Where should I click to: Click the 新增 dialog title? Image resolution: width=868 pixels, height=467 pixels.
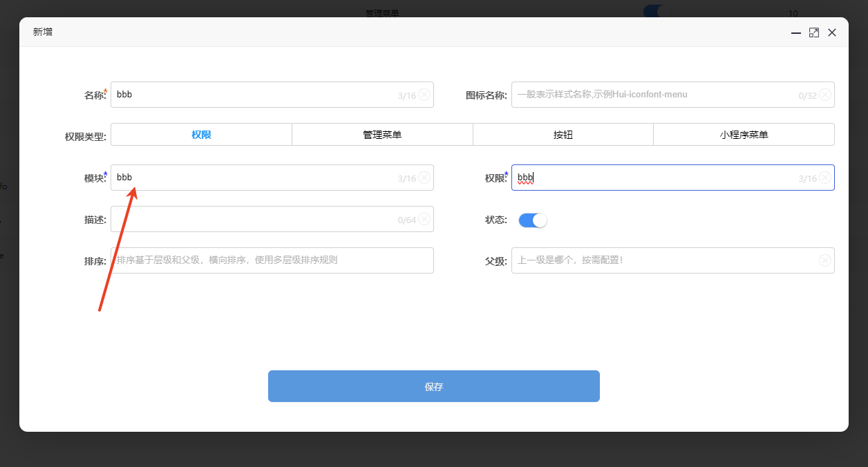tap(43, 32)
